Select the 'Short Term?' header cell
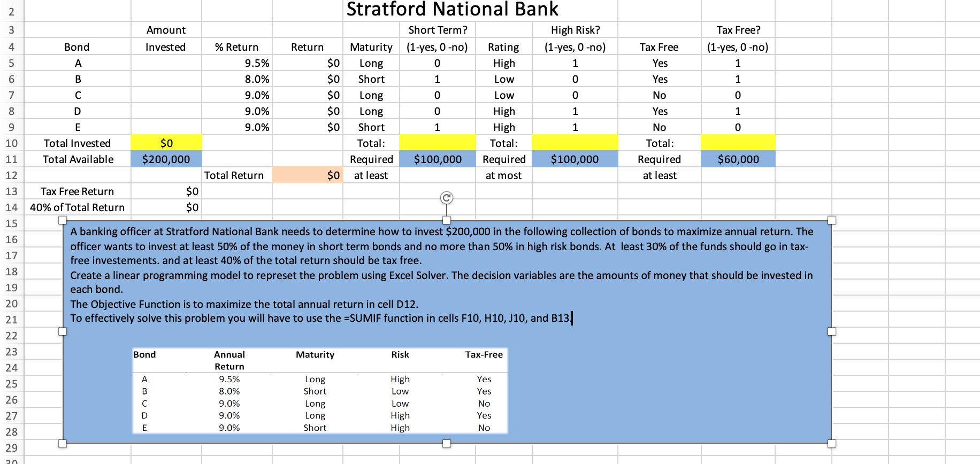The width and height of the screenshot is (980, 464). tap(438, 30)
